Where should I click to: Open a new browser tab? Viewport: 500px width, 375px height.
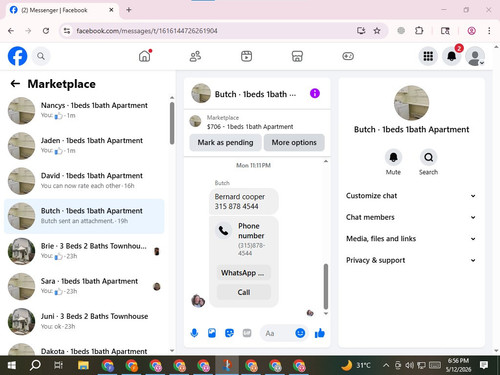(x=129, y=10)
